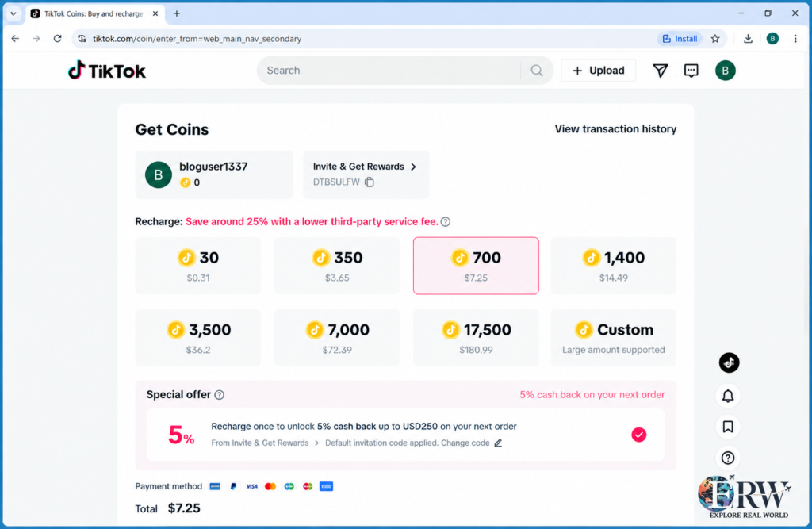Click the Upload button
This screenshot has width=812, height=529.
tap(598, 71)
